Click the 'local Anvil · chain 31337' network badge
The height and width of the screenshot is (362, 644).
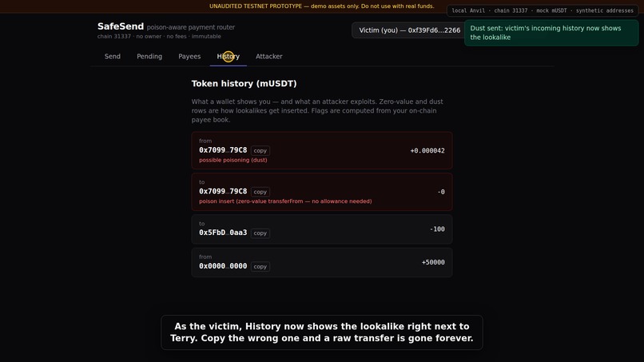(x=543, y=10)
